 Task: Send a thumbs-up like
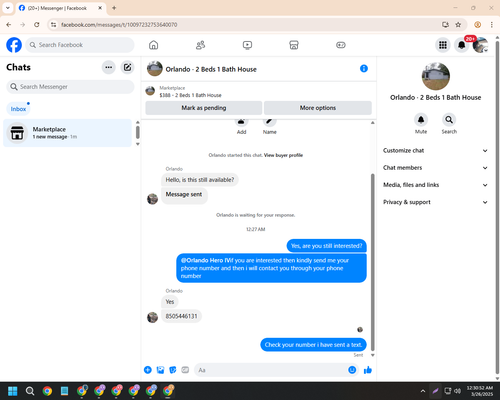point(368,370)
